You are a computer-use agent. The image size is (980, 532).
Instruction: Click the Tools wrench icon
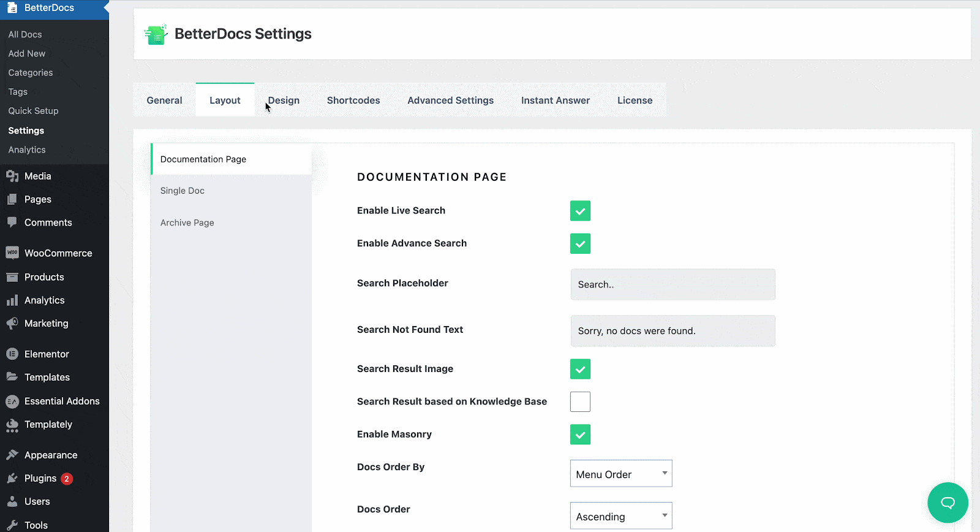click(x=12, y=525)
